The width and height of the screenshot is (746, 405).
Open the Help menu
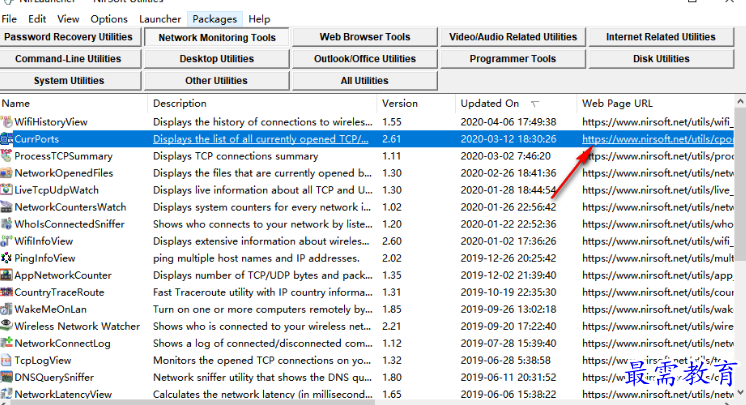[x=259, y=19]
